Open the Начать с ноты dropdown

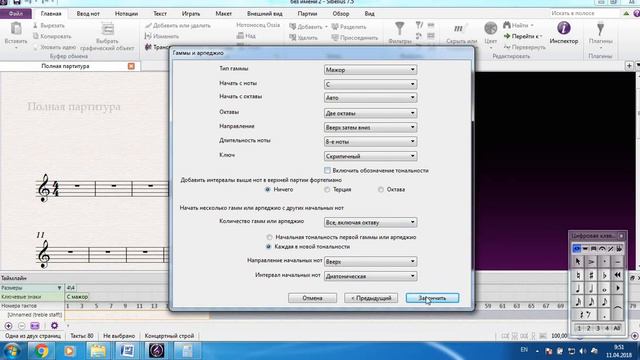tap(370, 84)
